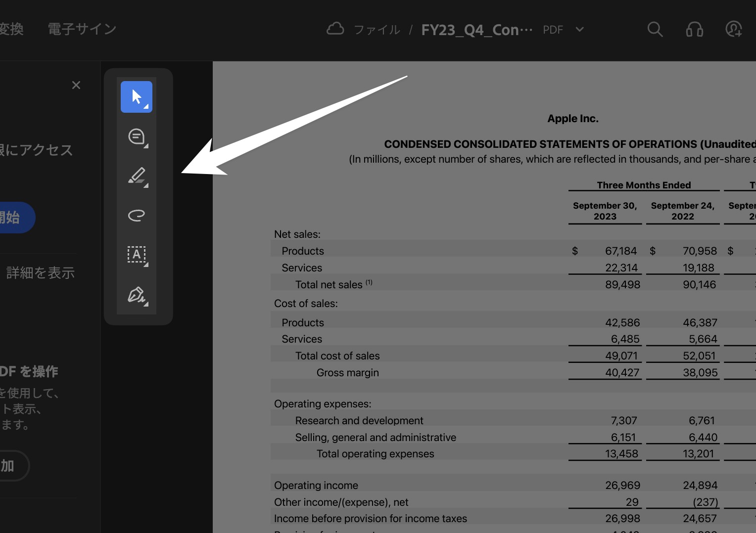
Task: Click the 'Other income/(expense), net' label
Action: [x=341, y=502]
